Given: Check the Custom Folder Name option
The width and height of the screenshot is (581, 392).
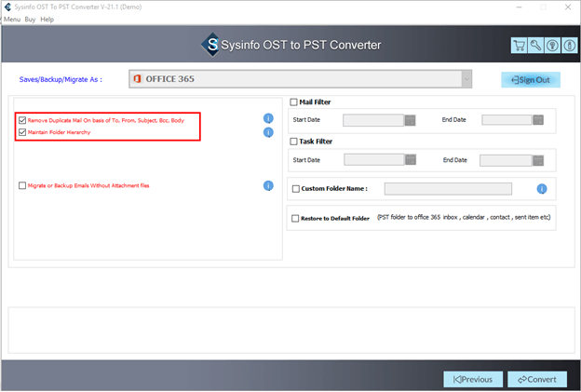Looking at the screenshot, I should point(296,189).
